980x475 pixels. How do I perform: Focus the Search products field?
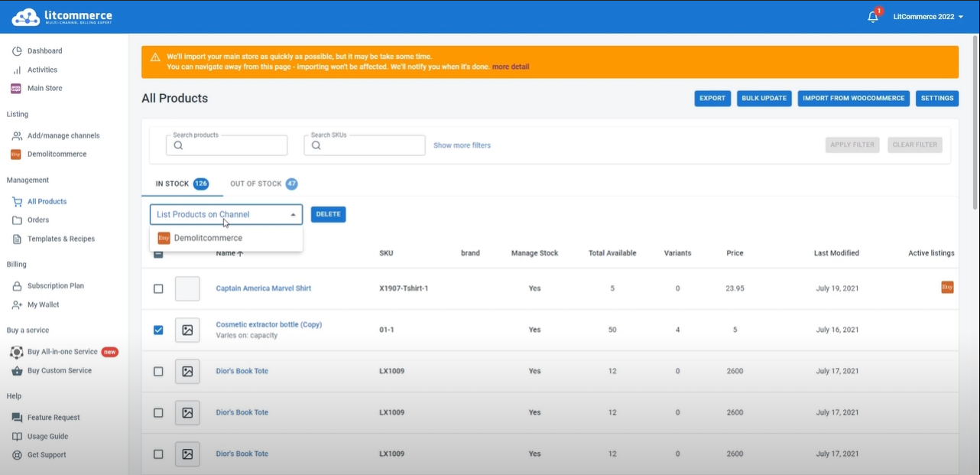click(227, 145)
